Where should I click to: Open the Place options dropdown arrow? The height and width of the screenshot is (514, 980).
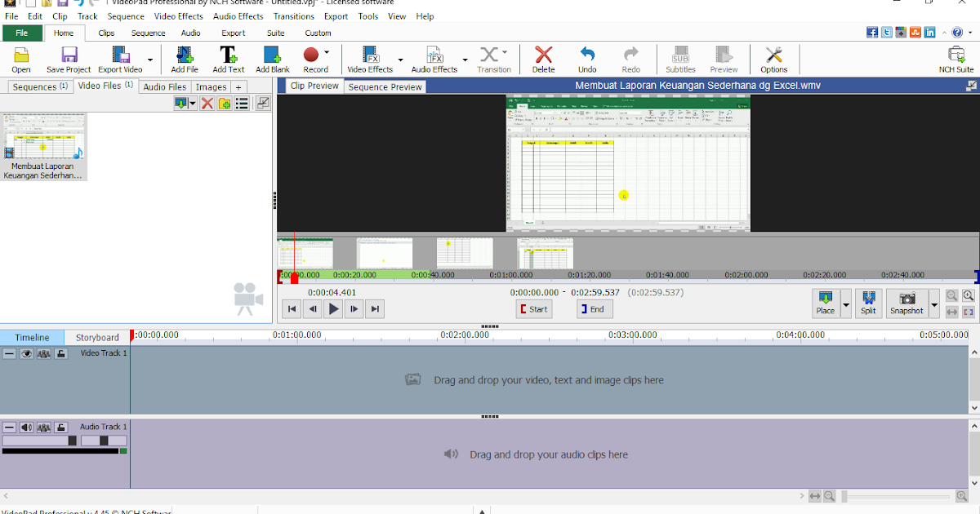coord(845,306)
